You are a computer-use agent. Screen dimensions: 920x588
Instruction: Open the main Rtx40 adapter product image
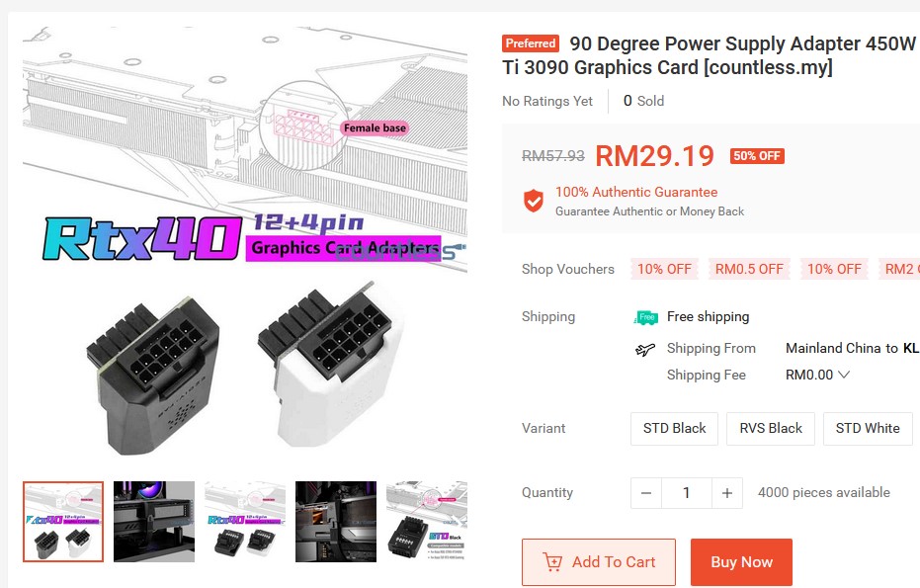point(245,241)
